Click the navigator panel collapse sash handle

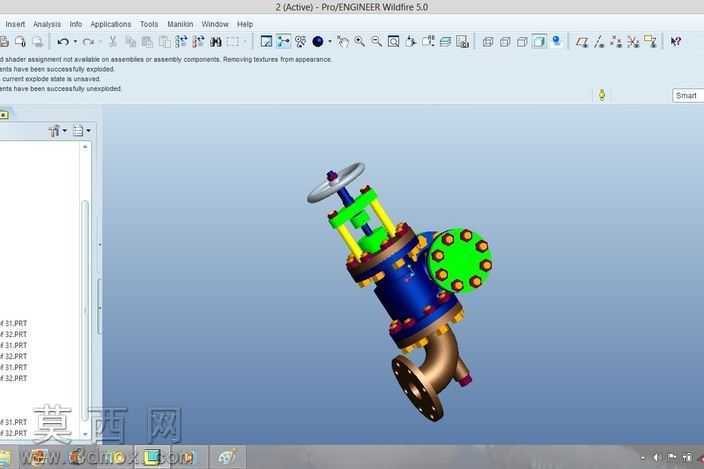point(100,307)
